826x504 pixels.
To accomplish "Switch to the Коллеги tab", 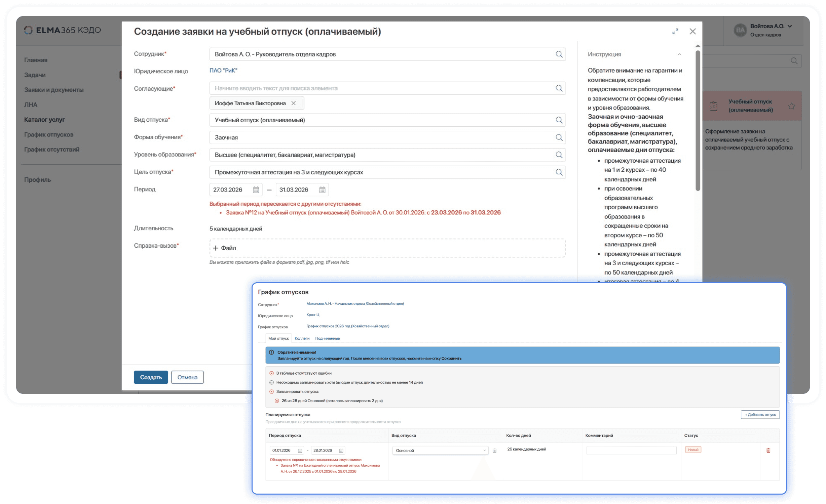I will click(302, 338).
